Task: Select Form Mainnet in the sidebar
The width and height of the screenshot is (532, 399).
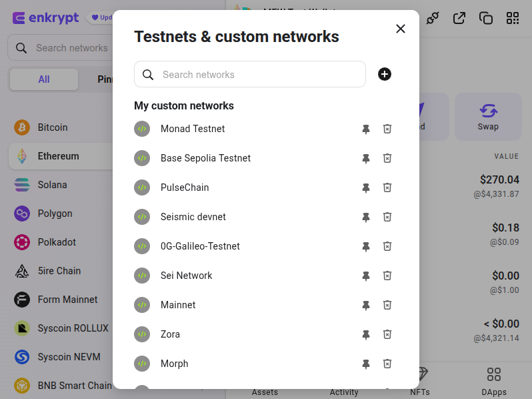Action: [x=61, y=300]
